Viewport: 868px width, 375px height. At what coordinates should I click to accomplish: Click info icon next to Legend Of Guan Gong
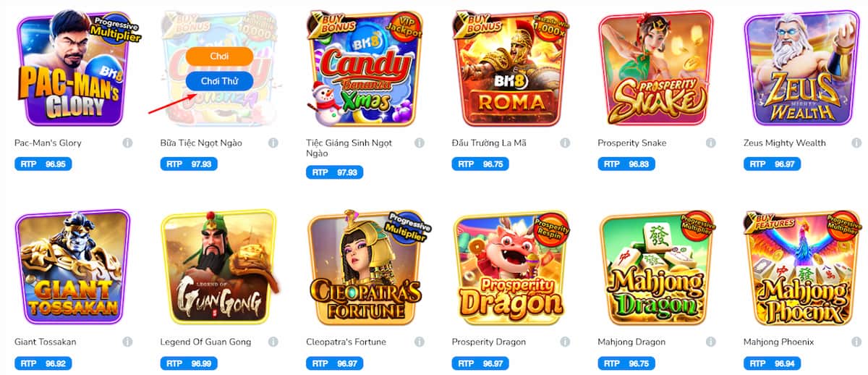pyautogui.click(x=273, y=342)
